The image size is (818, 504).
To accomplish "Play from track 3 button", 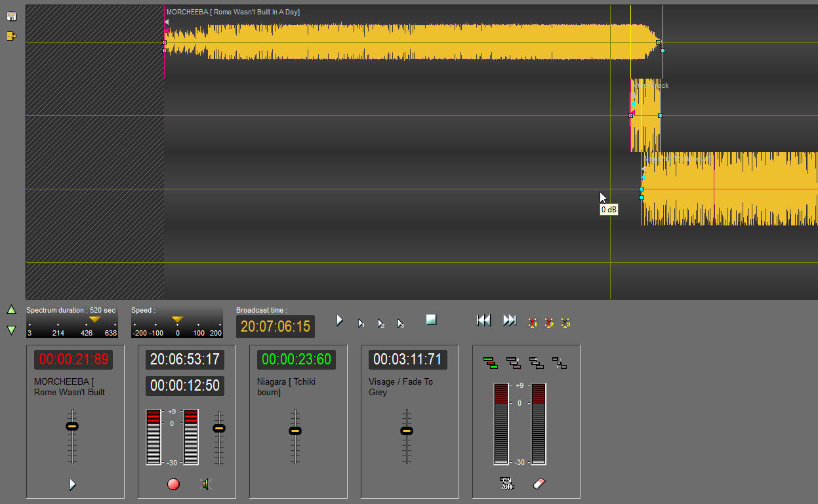I will click(400, 323).
